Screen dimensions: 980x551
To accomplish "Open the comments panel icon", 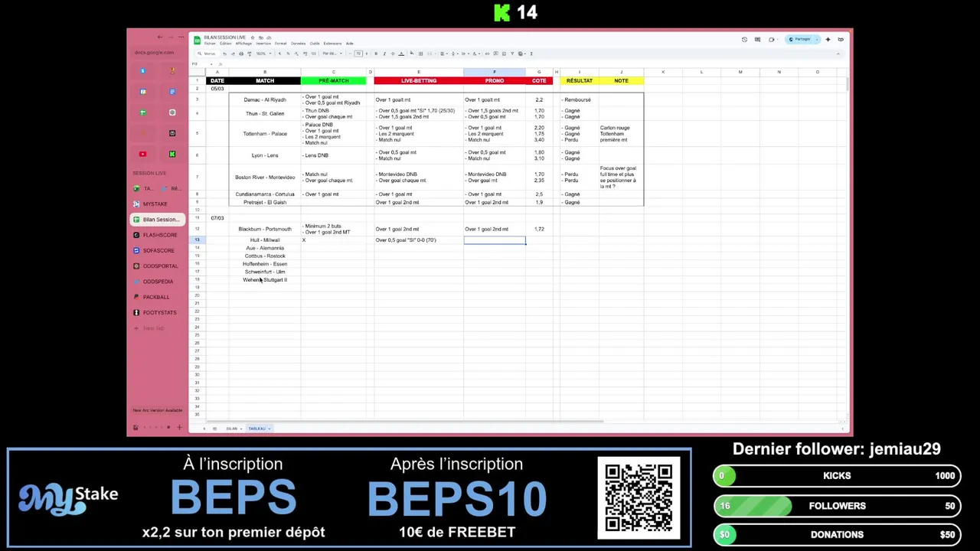I will [757, 40].
